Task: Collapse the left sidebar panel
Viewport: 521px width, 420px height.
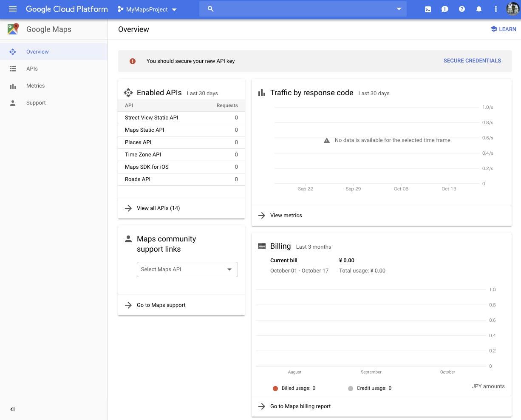Action: tap(12, 409)
